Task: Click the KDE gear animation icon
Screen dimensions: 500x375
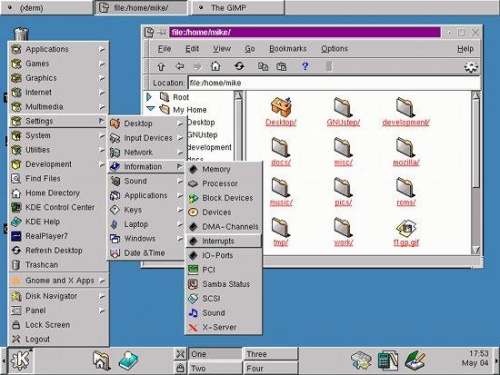Action: click(x=471, y=67)
